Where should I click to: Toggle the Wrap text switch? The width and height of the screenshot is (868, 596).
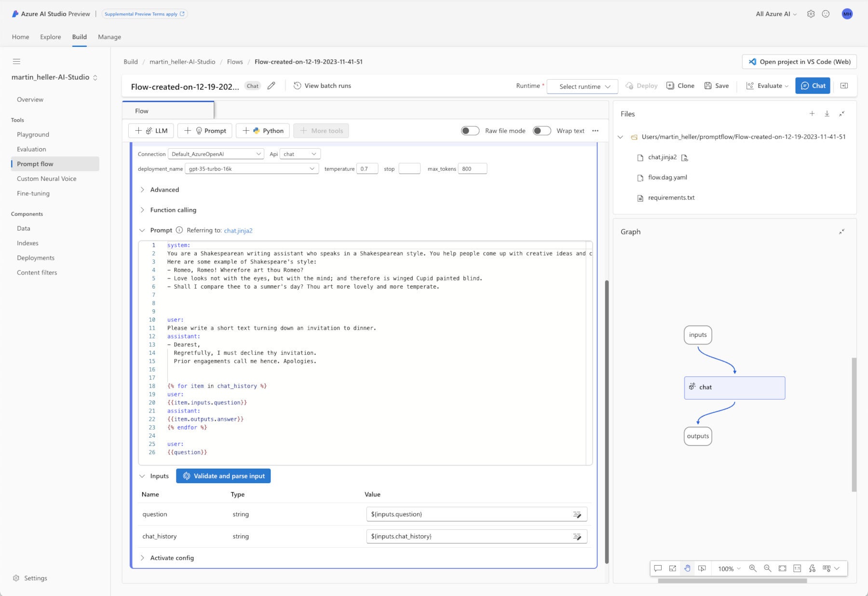coord(542,131)
